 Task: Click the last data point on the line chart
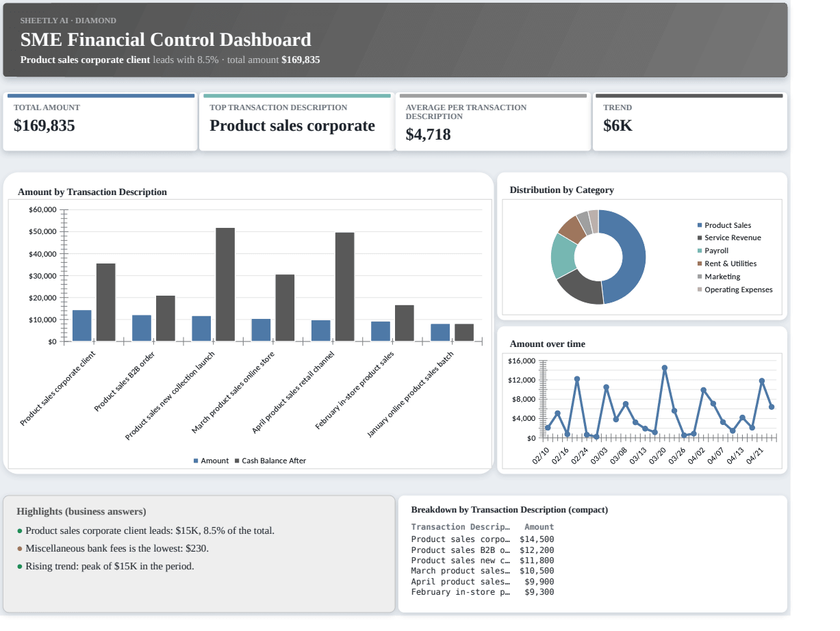pyautogui.click(x=772, y=407)
